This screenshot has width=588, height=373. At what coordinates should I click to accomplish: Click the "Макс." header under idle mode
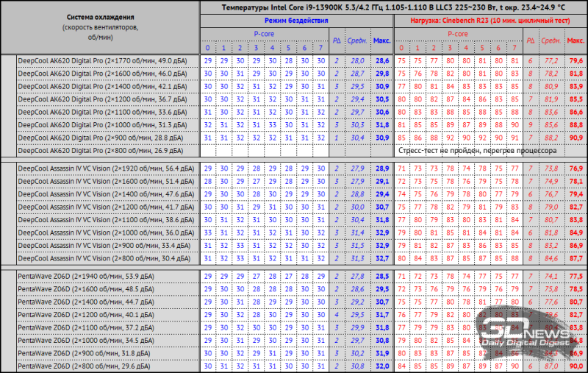pos(381,40)
